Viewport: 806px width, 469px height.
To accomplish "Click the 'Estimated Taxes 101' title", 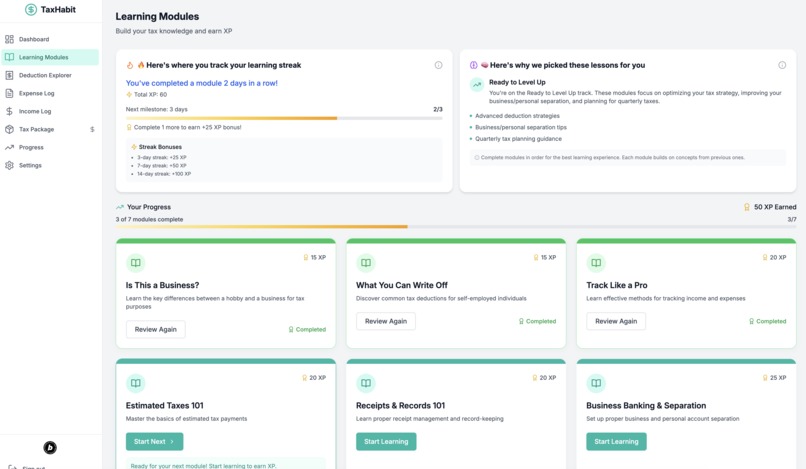I will point(164,405).
